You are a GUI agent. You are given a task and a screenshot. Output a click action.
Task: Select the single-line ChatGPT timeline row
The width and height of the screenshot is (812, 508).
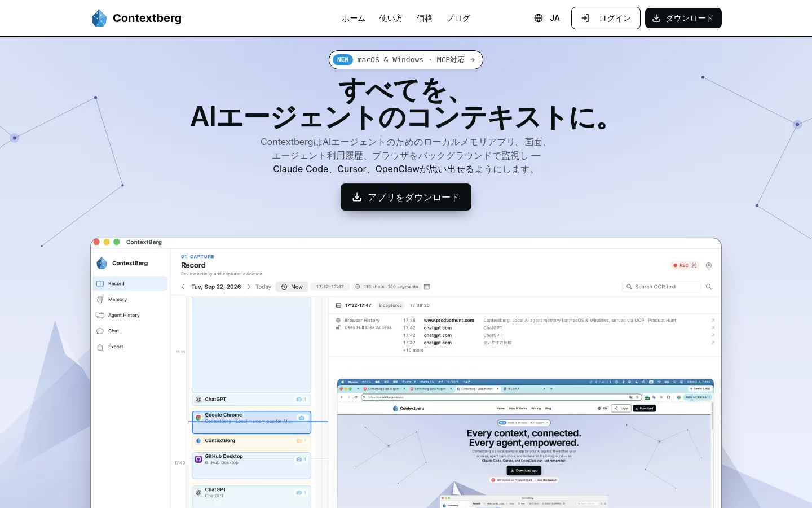(251, 399)
